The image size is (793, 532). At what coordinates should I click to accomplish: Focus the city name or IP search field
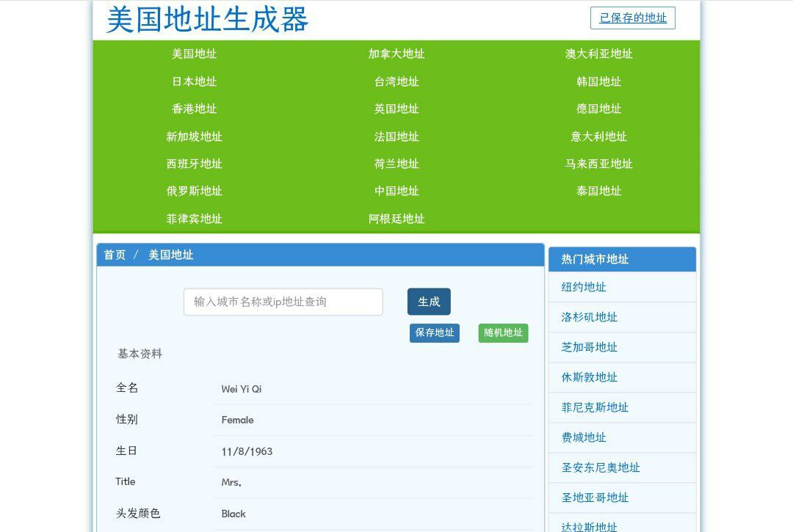click(x=283, y=302)
